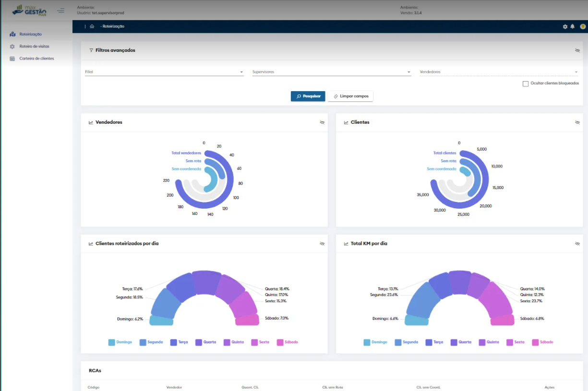
Task: Click the user avatar icon
Action: pos(582,26)
